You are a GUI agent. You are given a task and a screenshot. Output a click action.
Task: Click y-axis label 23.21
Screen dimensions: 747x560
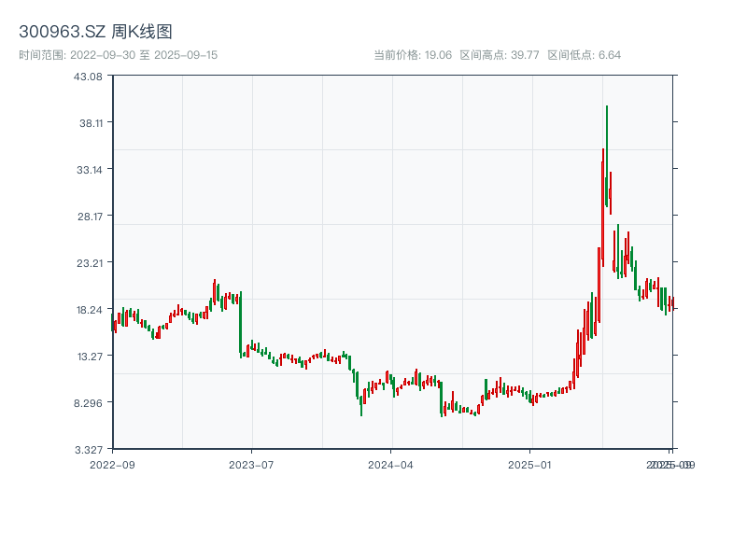click(90, 263)
